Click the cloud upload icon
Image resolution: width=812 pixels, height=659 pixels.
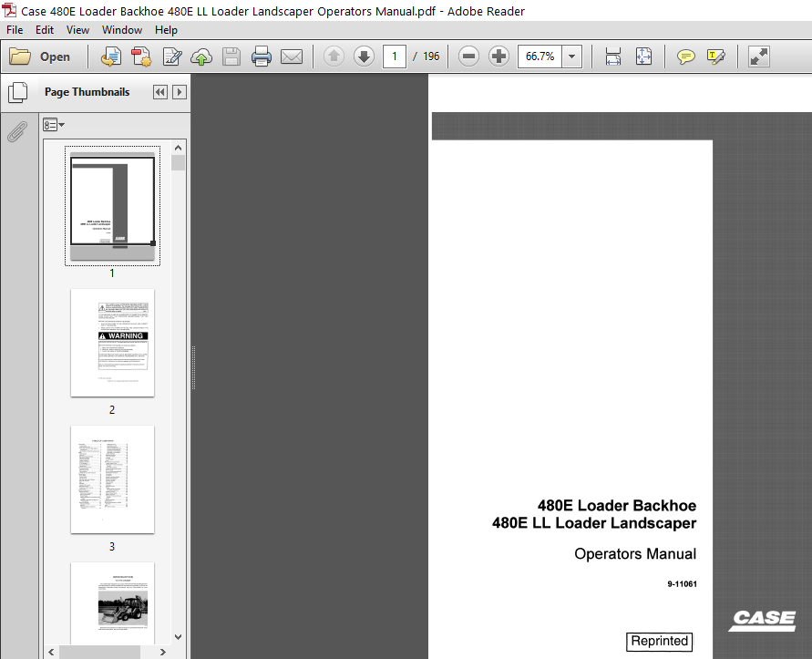(200, 57)
